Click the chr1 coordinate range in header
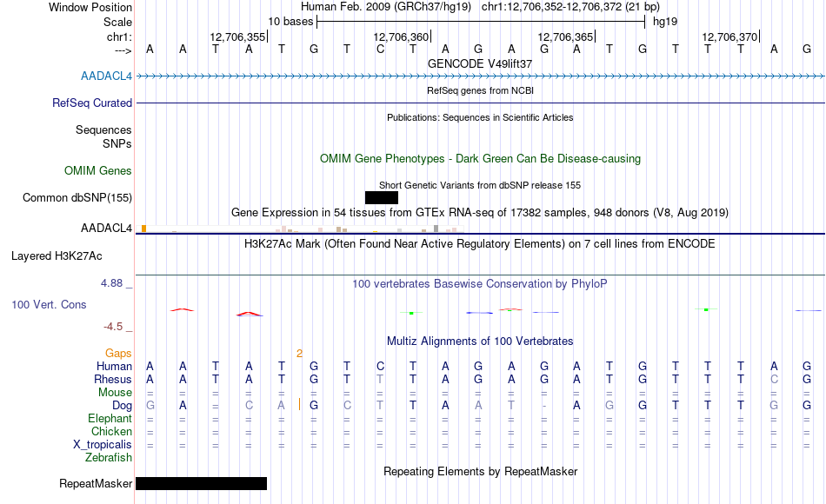The image size is (826, 504). 570,7
